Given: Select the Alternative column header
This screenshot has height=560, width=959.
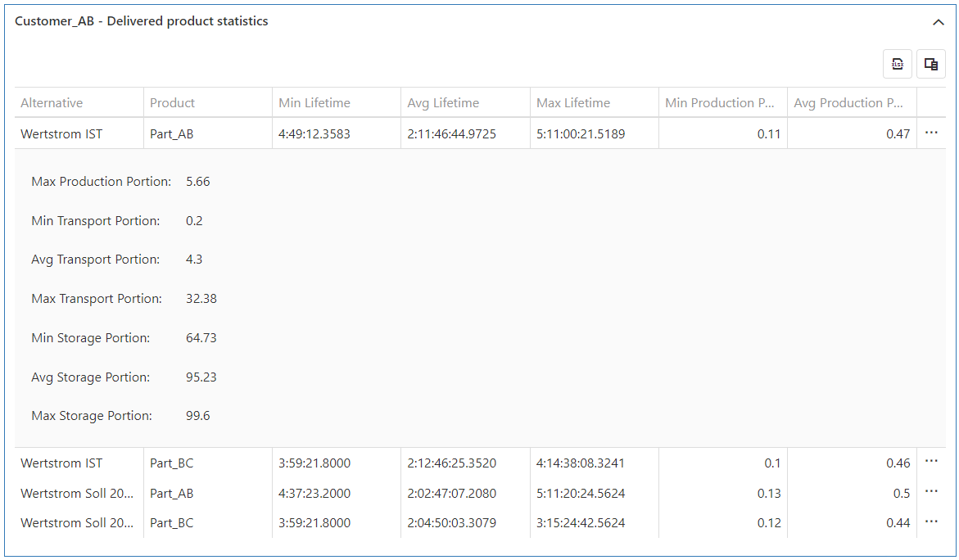Looking at the screenshot, I should pyautogui.click(x=51, y=102).
